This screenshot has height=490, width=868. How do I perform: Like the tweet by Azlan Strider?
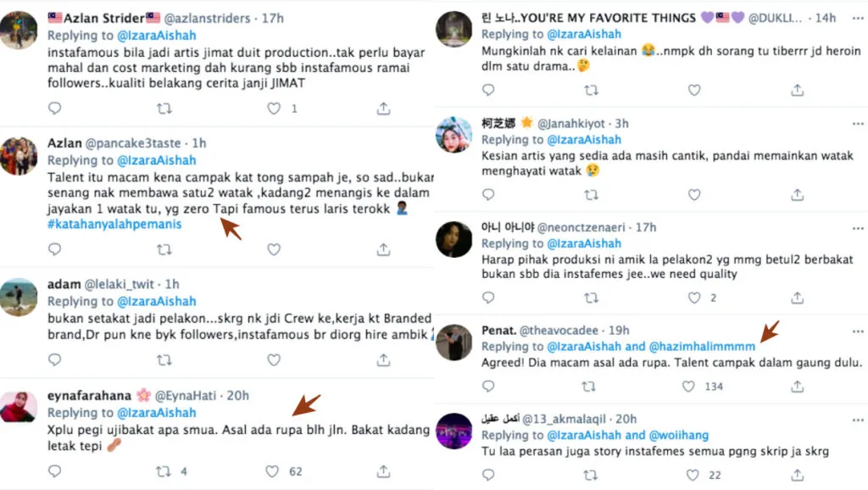point(274,109)
